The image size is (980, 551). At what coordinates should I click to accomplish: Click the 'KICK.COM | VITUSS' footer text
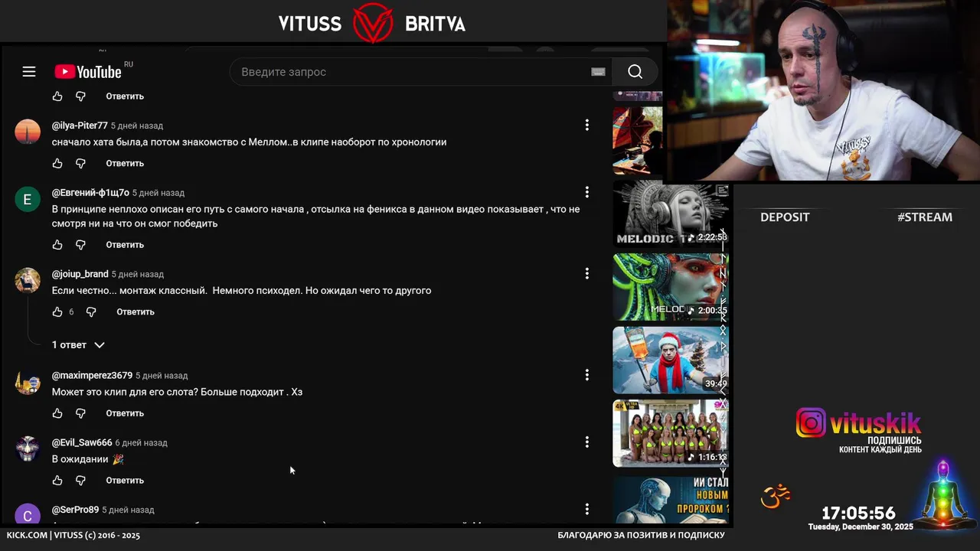point(73,535)
